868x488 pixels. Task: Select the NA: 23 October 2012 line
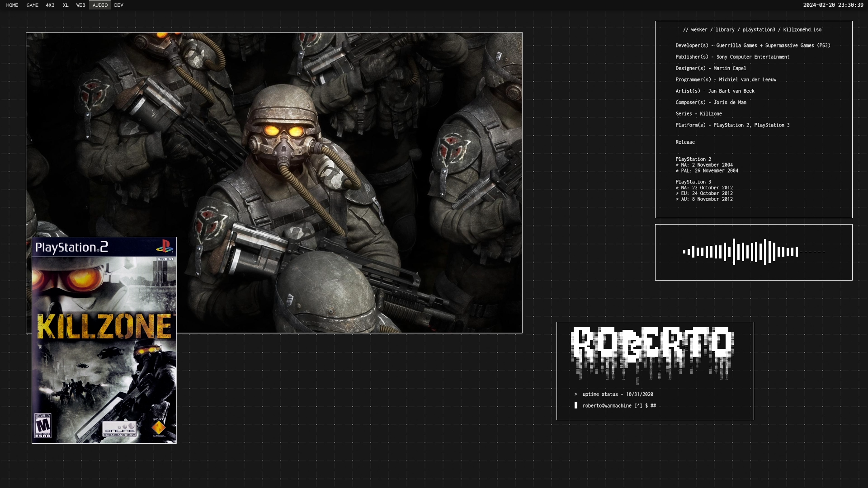click(704, 188)
